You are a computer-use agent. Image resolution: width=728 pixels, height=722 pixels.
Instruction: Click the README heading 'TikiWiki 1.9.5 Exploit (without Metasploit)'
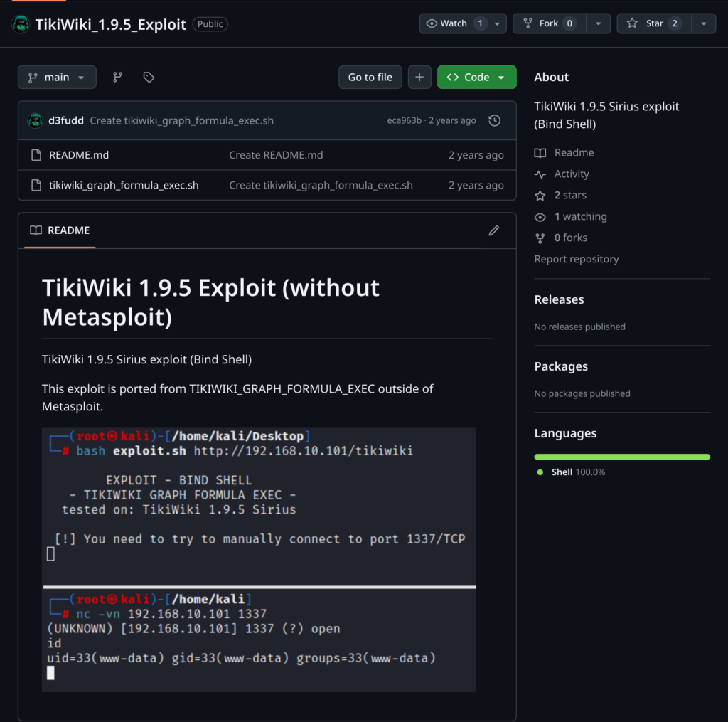pos(210,302)
